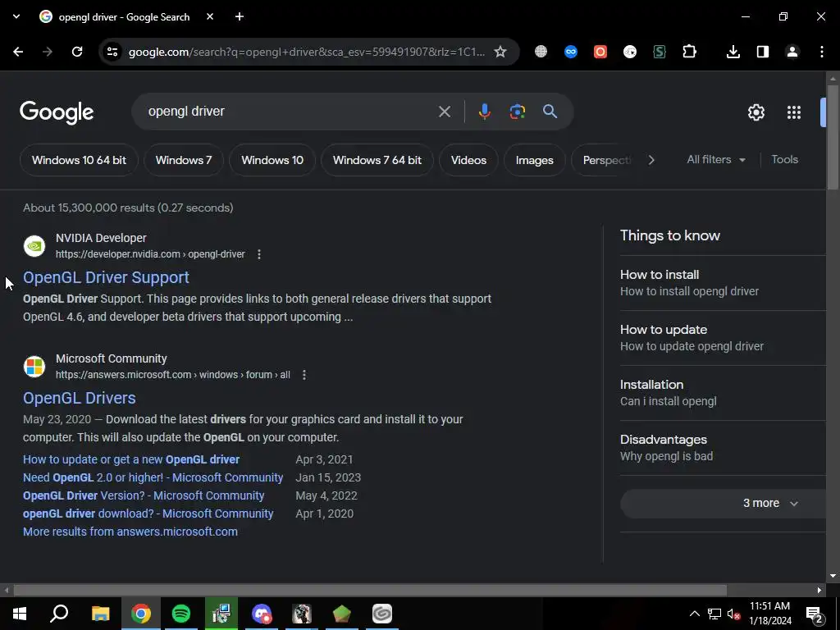840x630 pixels.
Task: Expand the Installation topic
Action: point(724,393)
